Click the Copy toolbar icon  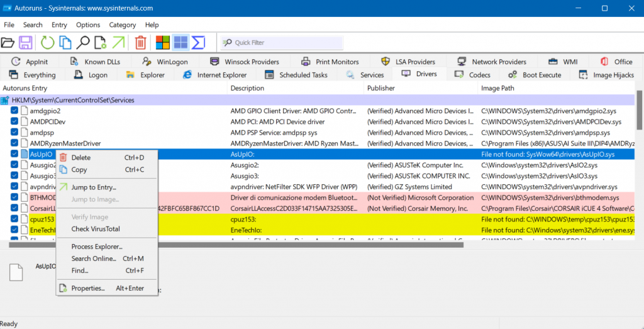65,42
